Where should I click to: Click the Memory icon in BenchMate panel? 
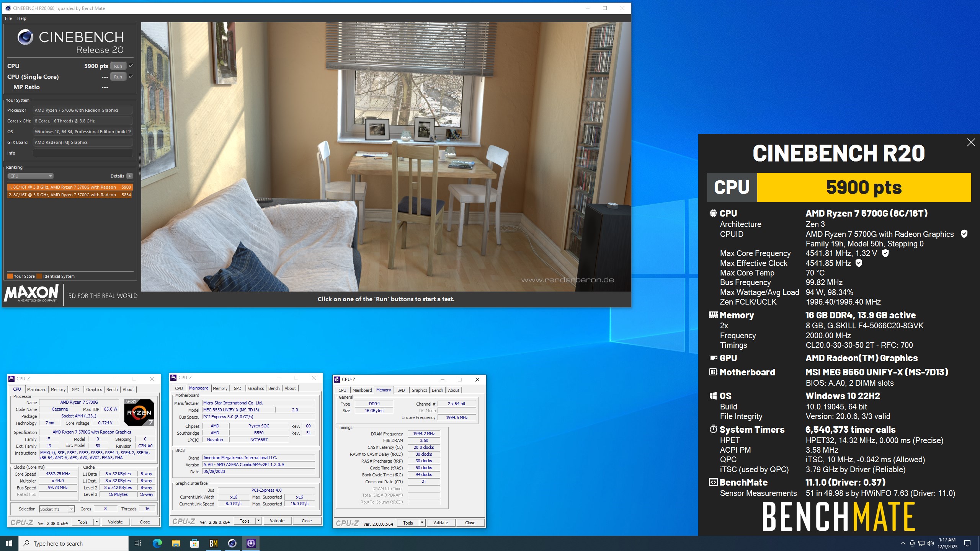tap(713, 315)
